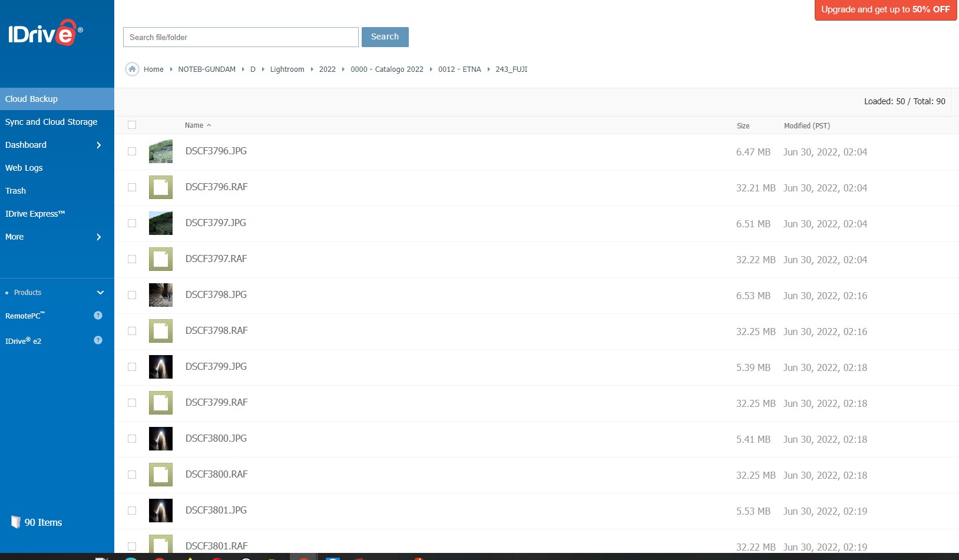
Task: Click the Home icon in breadcrumb
Action: click(132, 69)
